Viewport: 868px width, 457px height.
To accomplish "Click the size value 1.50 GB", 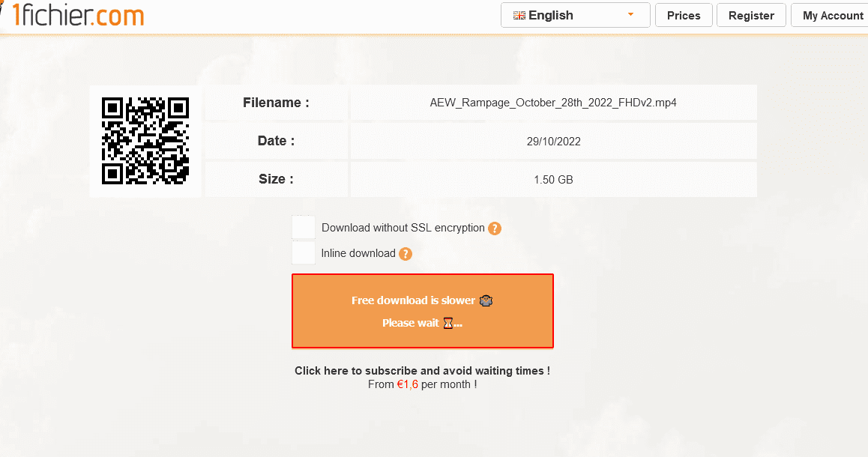I will (x=553, y=180).
